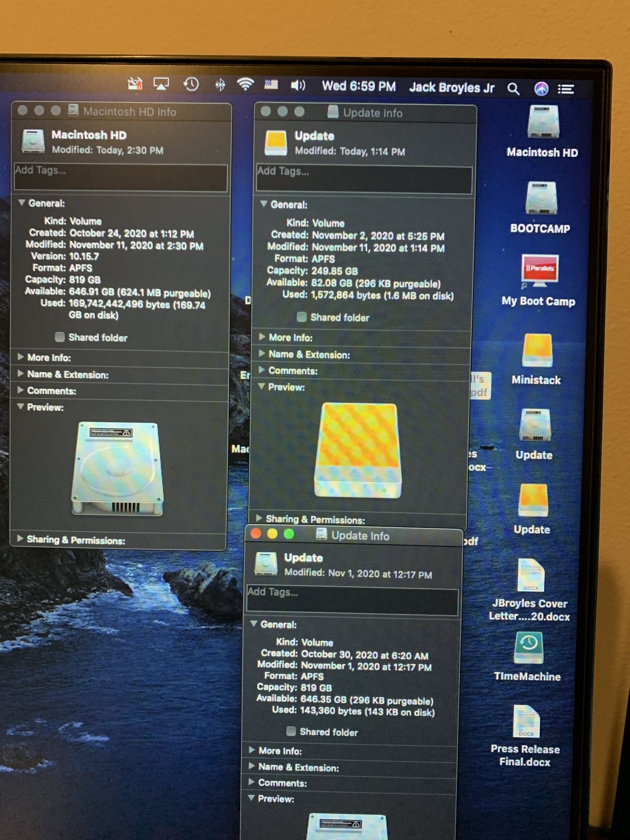Open the Wi-Fi status menu
The image size is (630, 840).
[246, 84]
